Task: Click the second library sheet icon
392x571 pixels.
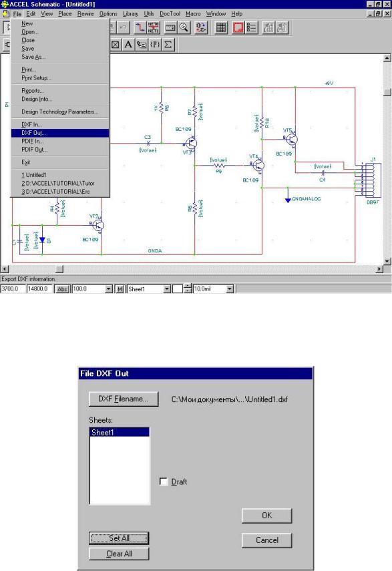Action: point(282,27)
